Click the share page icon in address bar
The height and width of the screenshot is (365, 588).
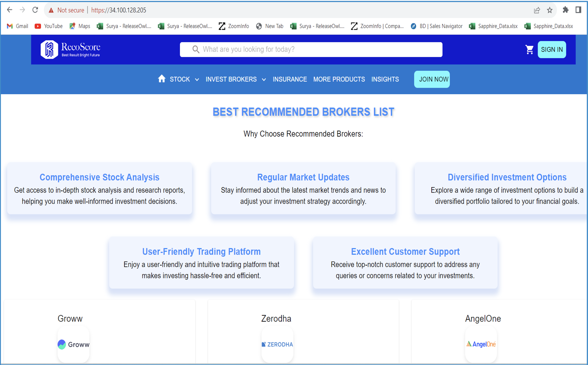point(537,10)
